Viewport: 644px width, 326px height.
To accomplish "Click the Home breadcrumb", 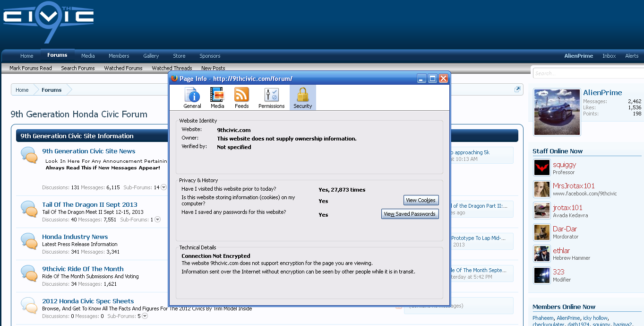I will coord(22,90).
